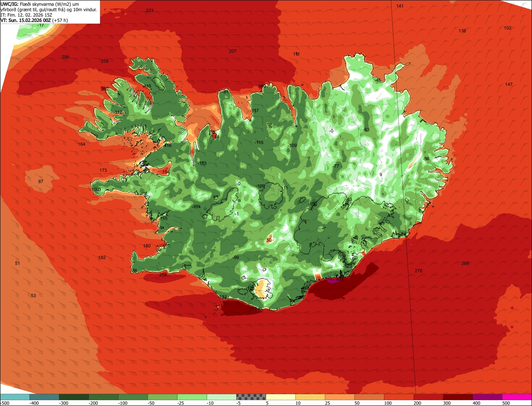
Task: Click the valid time 'VT: Sun. 15.02.2026 00Z (+57 h)'
Action: [34, 20]
